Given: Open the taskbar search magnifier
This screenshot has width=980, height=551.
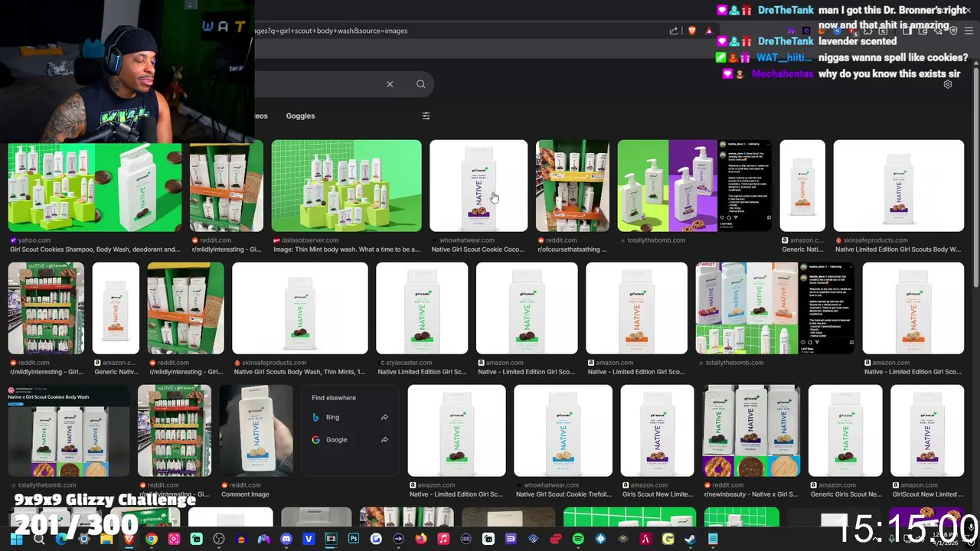Looking at the screenshot, I should pyautogui.click(x=39, y=540).
